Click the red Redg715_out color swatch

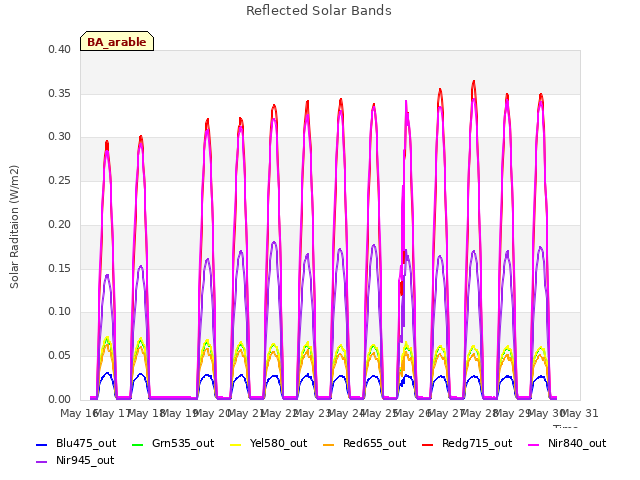(x=427, y=444)
